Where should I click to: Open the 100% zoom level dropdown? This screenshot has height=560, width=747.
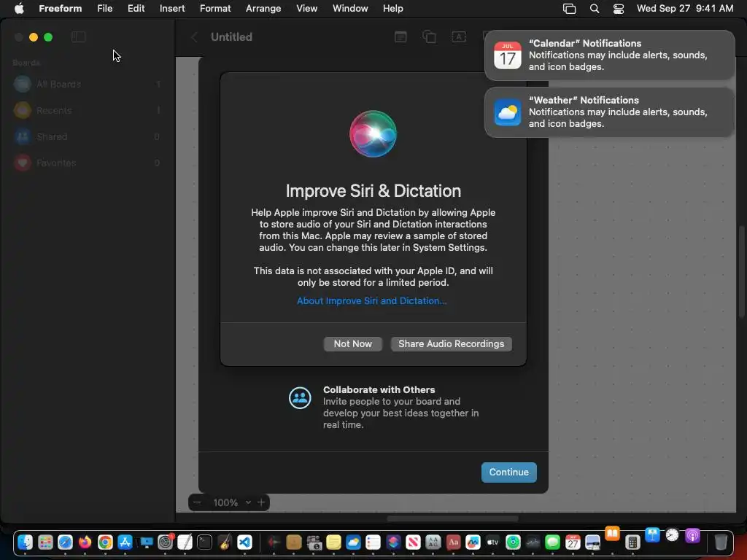coord(232,502)
